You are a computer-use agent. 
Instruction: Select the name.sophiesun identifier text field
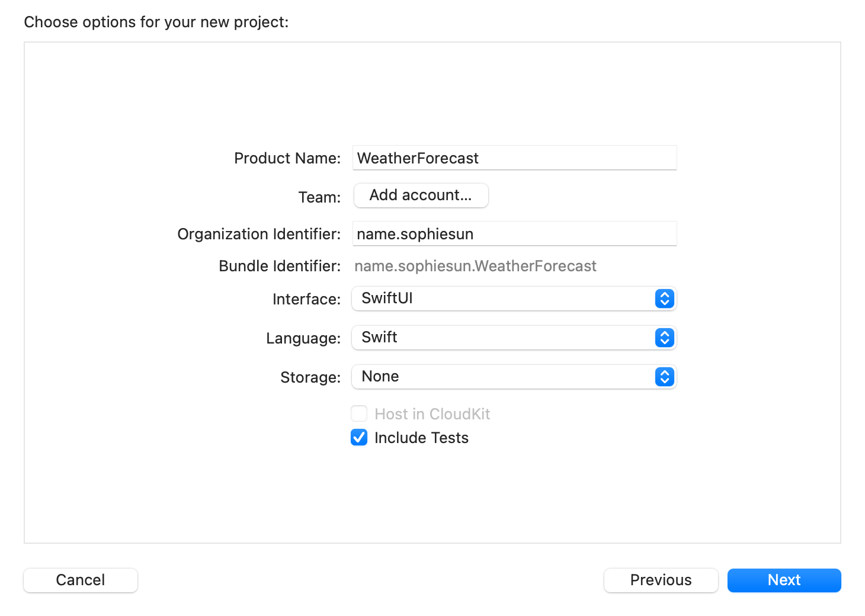coord(513,233)
